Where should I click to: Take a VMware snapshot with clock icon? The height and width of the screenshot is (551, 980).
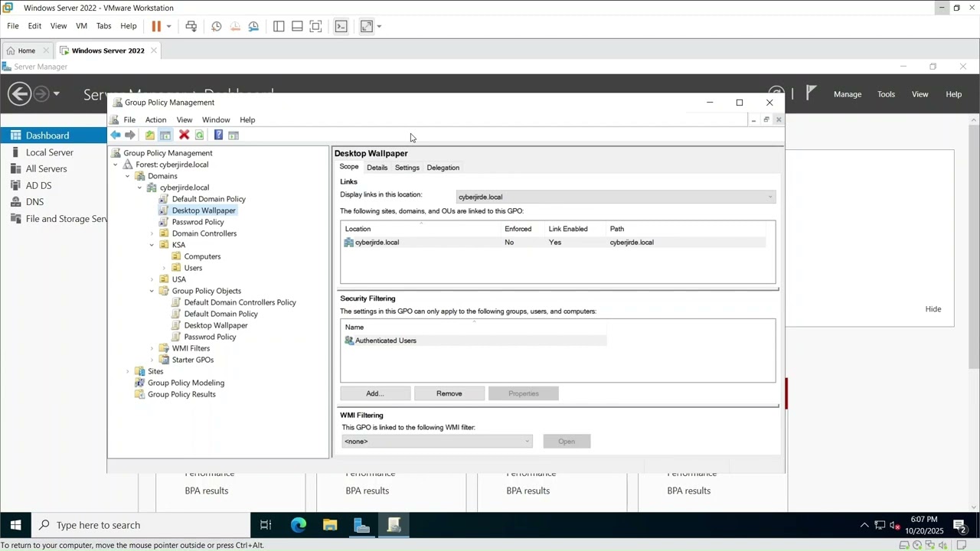(217, 26)
